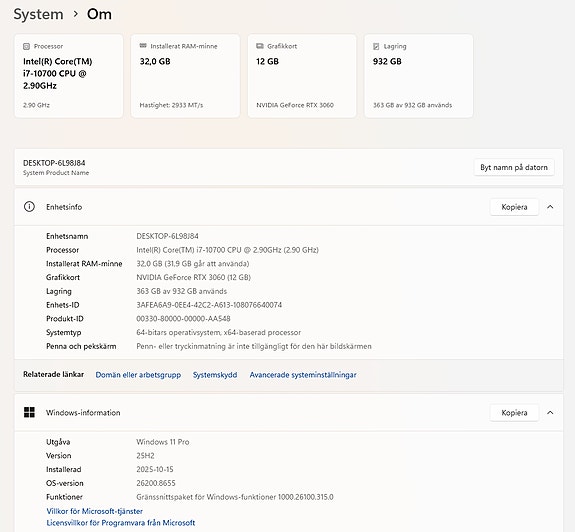
Task: Click the Windows logo icon
Action: click(29, 412)
